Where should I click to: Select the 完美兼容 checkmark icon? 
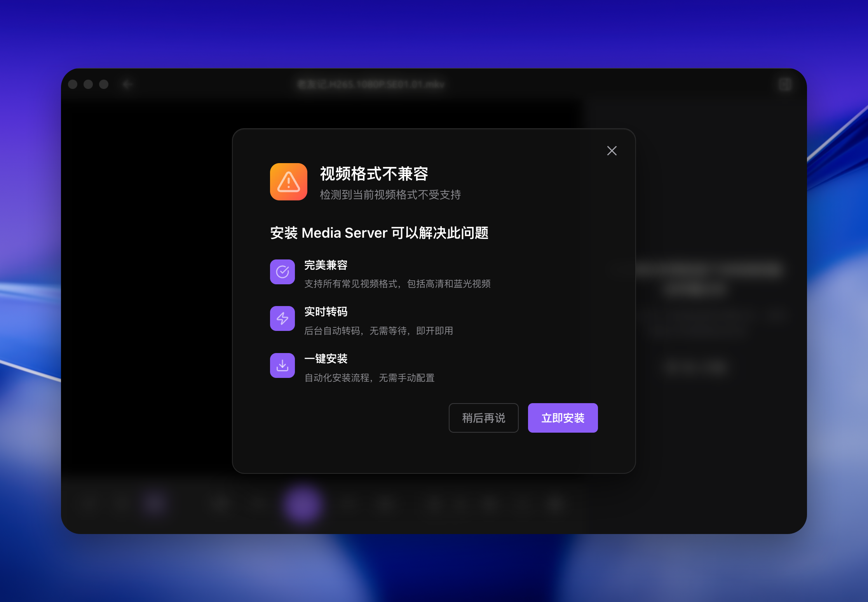click(282, 271)
